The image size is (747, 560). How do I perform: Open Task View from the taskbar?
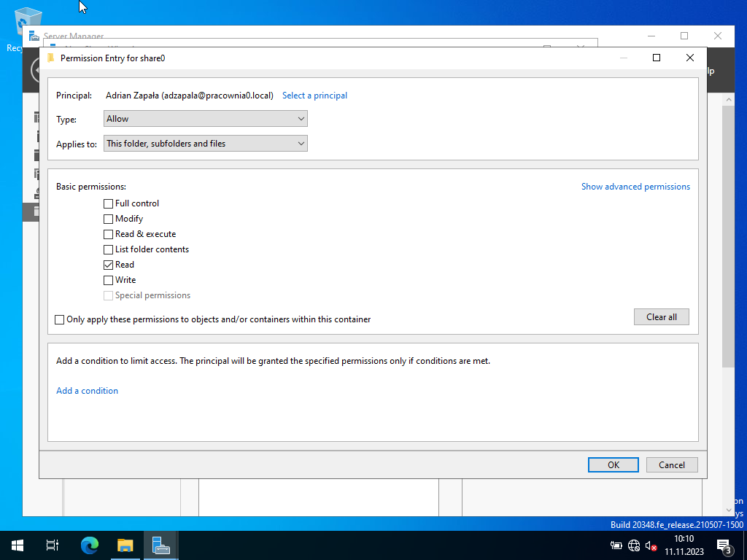tap(53, 545)
